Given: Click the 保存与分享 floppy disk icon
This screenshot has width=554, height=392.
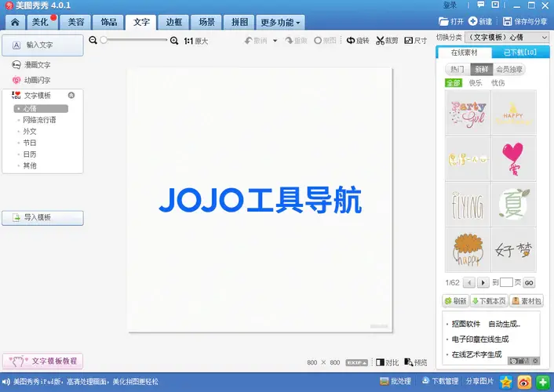Looking at the screenshot, I should pyautogui.click(x=508, y=21).
